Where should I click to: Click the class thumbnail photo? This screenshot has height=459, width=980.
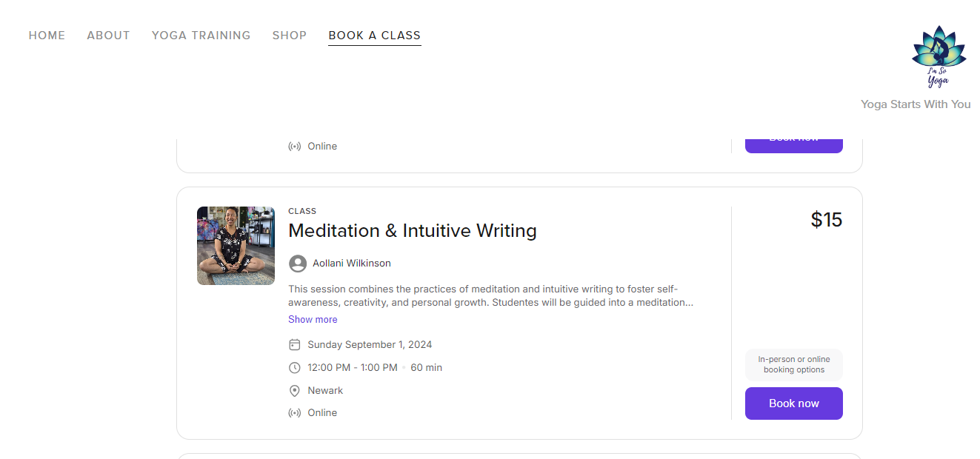tap(236, 246)
